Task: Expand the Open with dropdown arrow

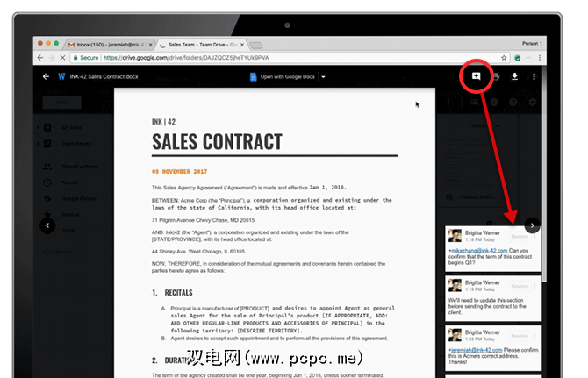Action: (x=323, y=77)
